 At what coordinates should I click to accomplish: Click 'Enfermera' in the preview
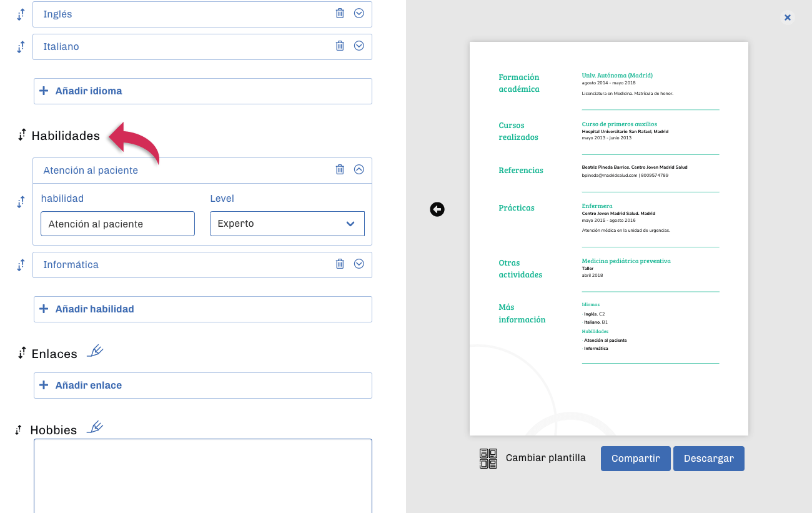[597, 206]
